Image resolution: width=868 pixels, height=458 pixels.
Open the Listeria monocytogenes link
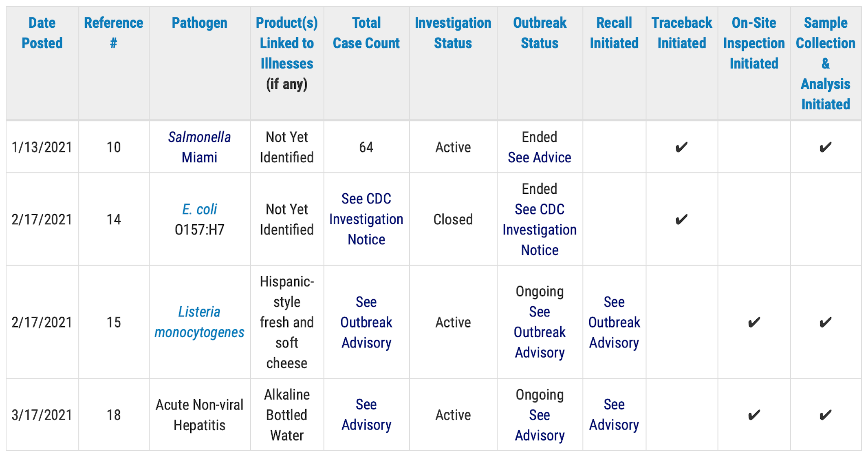[199, 322]
